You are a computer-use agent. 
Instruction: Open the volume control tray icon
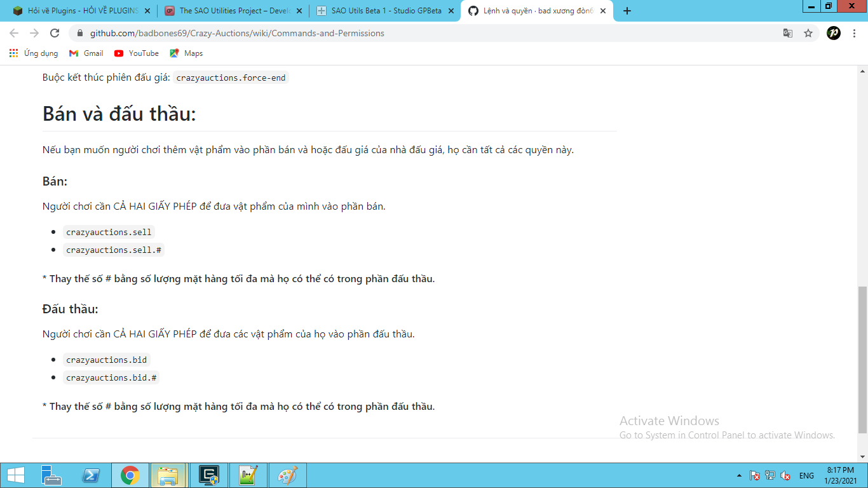pyautogui.click(x=785, y=475)
